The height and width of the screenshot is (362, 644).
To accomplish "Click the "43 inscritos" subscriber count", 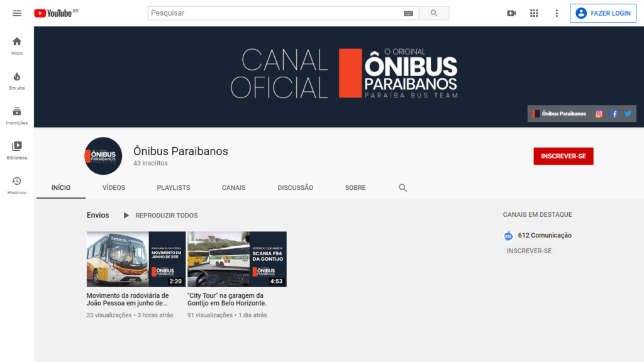I will coord(150,163).
